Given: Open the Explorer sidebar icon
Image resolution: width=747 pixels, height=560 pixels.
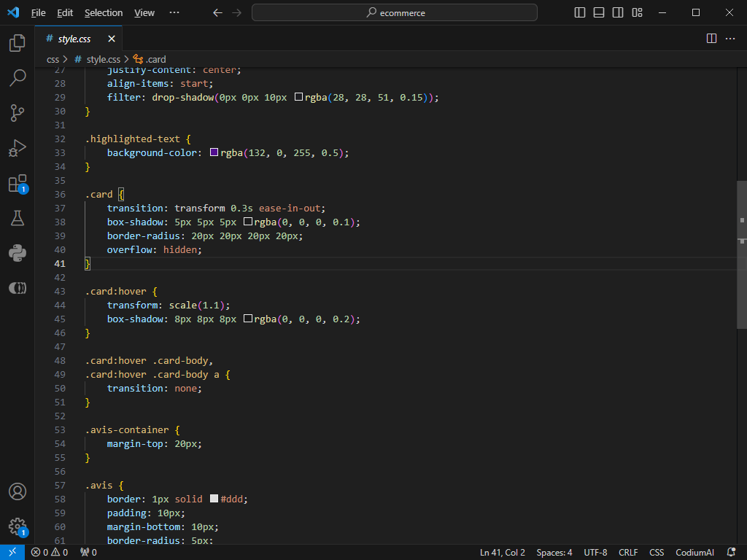Looking at the screenshot, I should pos(17,43).
